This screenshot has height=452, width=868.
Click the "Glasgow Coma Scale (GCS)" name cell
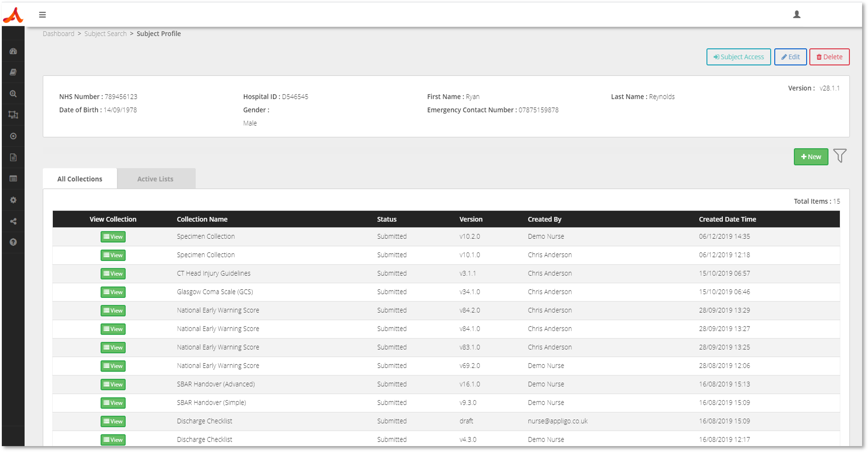[x=215, y=292]
